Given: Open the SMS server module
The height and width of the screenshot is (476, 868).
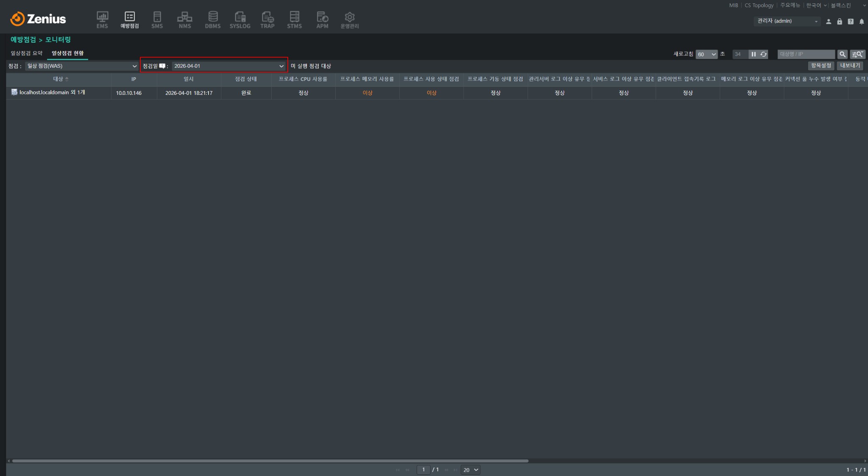Looking at the screenshot, I should pos(157,20).
